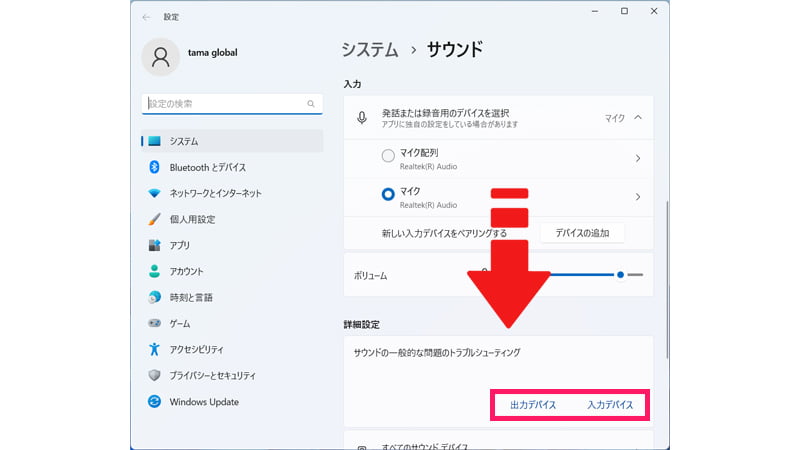This screenshot has width=800, height=450.
Task: Open マイク配列 device details chevron
Action: (x=638, y=158)
